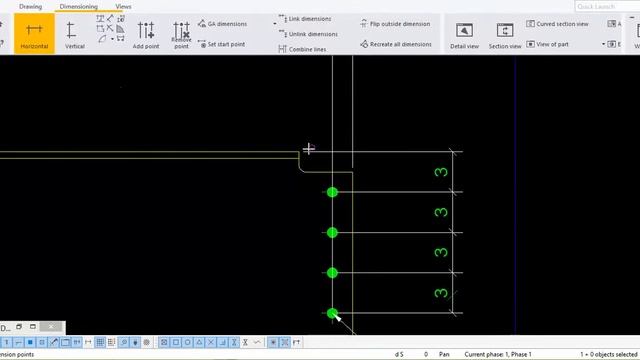Open the Views ribbon tab
The width and height of the screenshot is (640, 360).
pyautogui.click(x=123, y=7)
